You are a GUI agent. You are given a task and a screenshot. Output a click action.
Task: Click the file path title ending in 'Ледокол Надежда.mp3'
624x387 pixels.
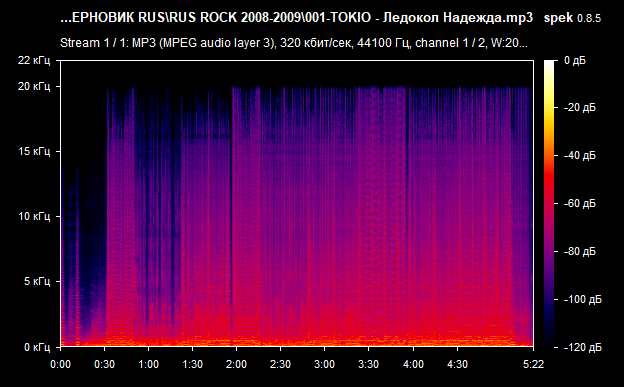(296, 18)
